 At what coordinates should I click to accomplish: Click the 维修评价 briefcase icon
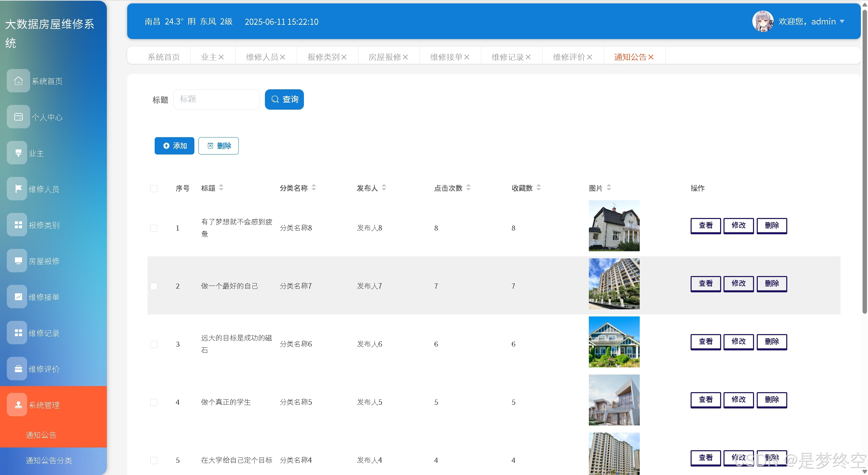pyautogui.click(x=18, y=369)
